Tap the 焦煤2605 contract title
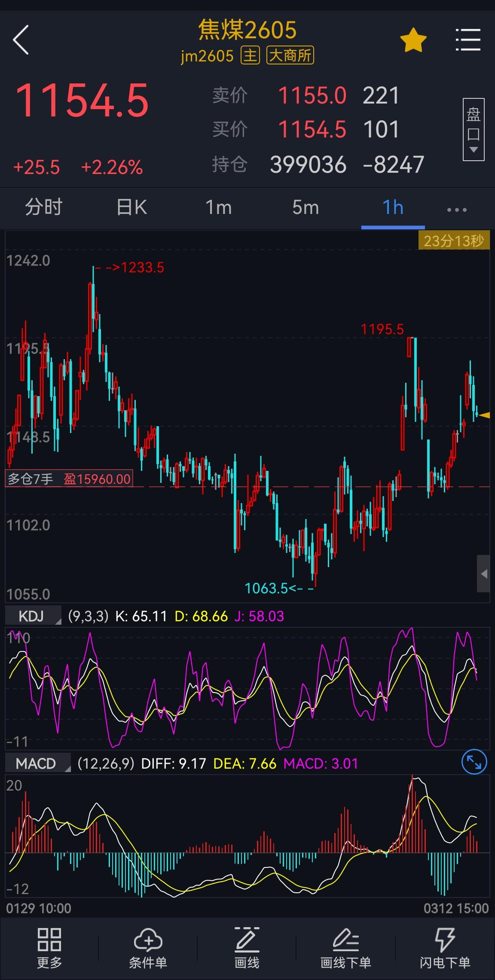Image resolution: width=495 pixels, height=980 pixels. click(x=247, y=30)
